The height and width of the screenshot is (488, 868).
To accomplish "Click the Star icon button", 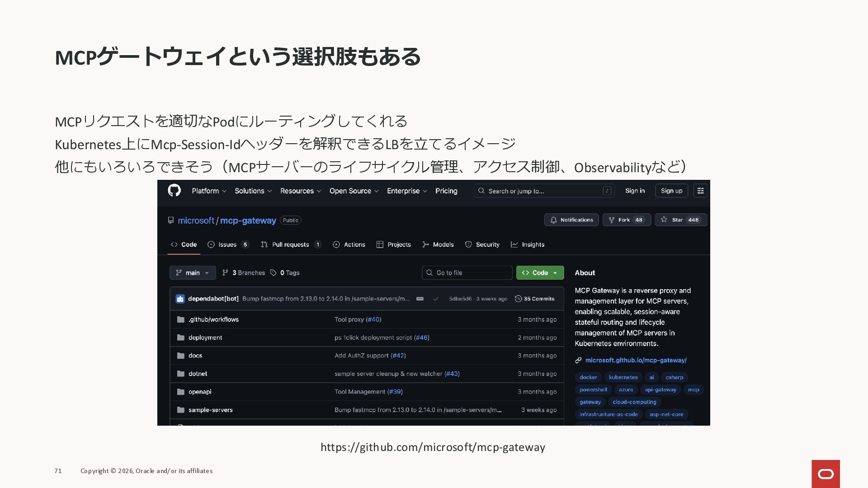I will click(664, 220).
